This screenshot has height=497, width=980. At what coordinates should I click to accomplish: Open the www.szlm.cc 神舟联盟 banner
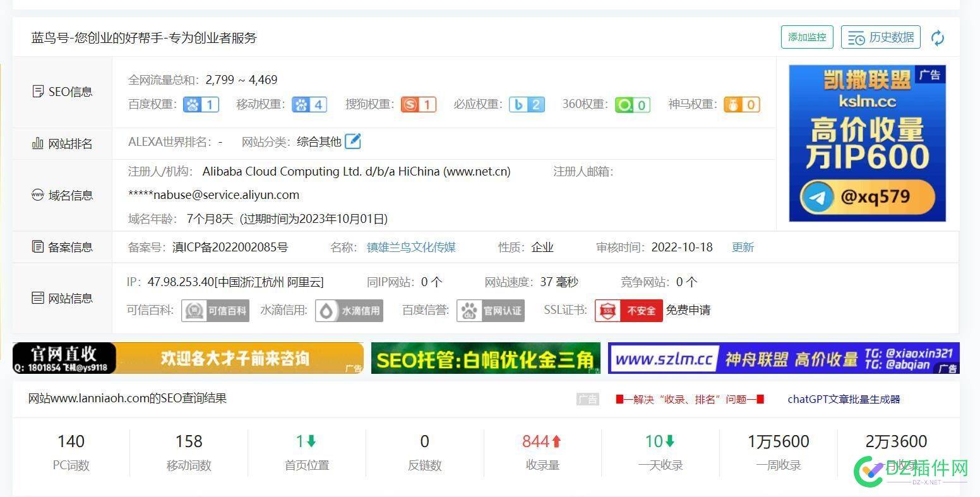pos(784,358)
